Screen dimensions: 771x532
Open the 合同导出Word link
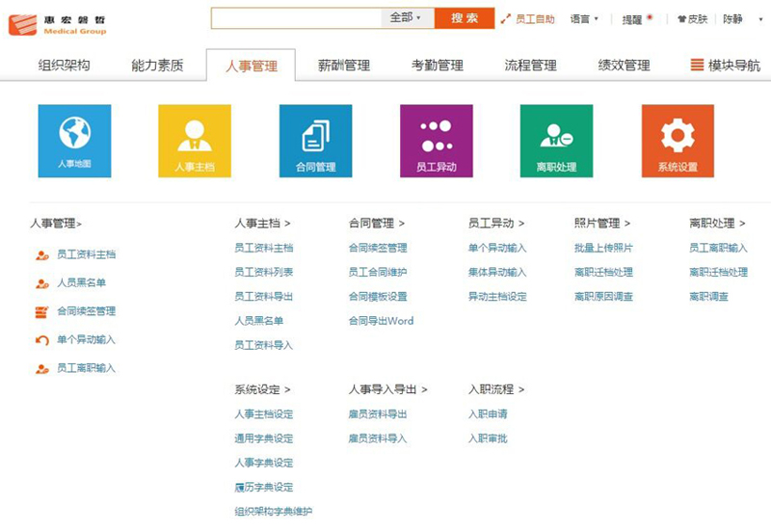pos(381,321)
